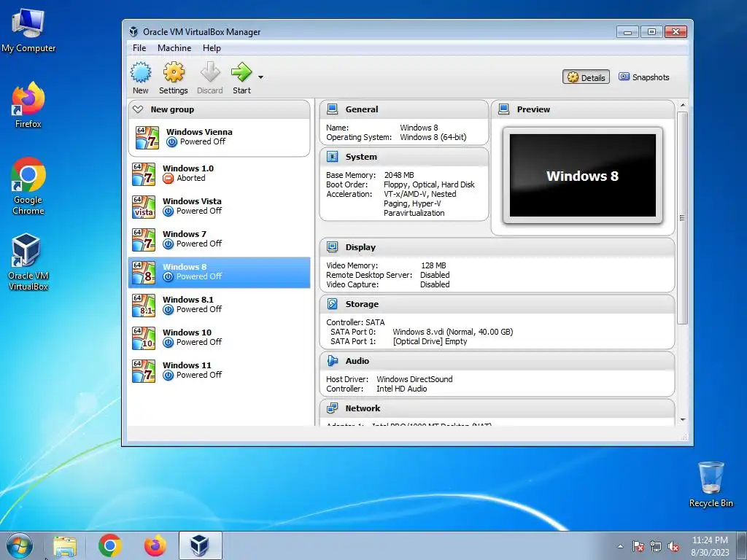747x560 pixels.
Task: Open the Google Chrome desktop shortcut
Action: point(28,186)
